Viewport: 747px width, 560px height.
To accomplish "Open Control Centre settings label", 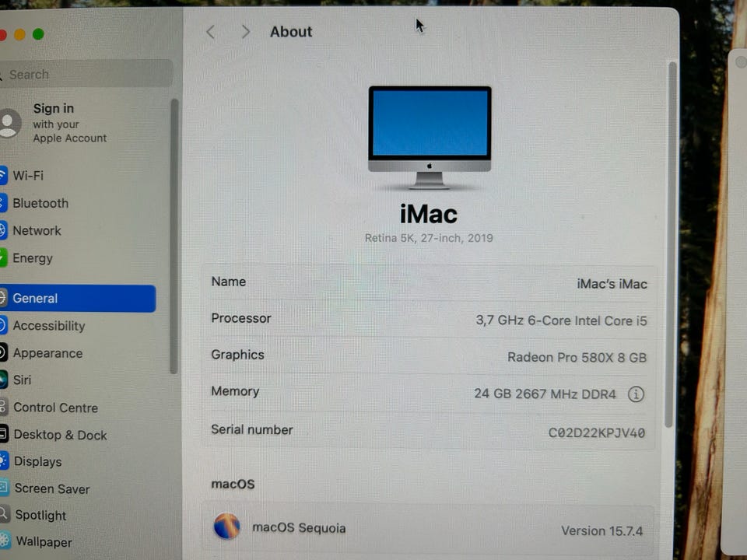I will click(x=56, y=408).
